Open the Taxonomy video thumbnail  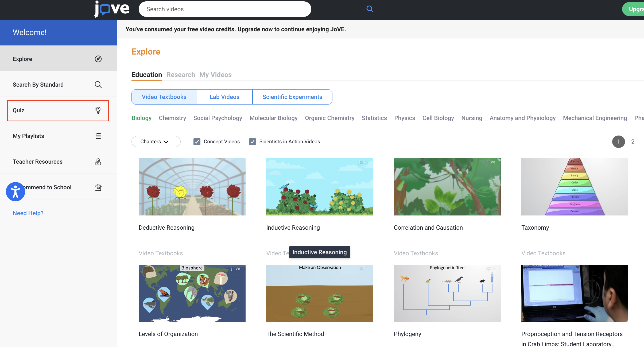tap(575, 187)
